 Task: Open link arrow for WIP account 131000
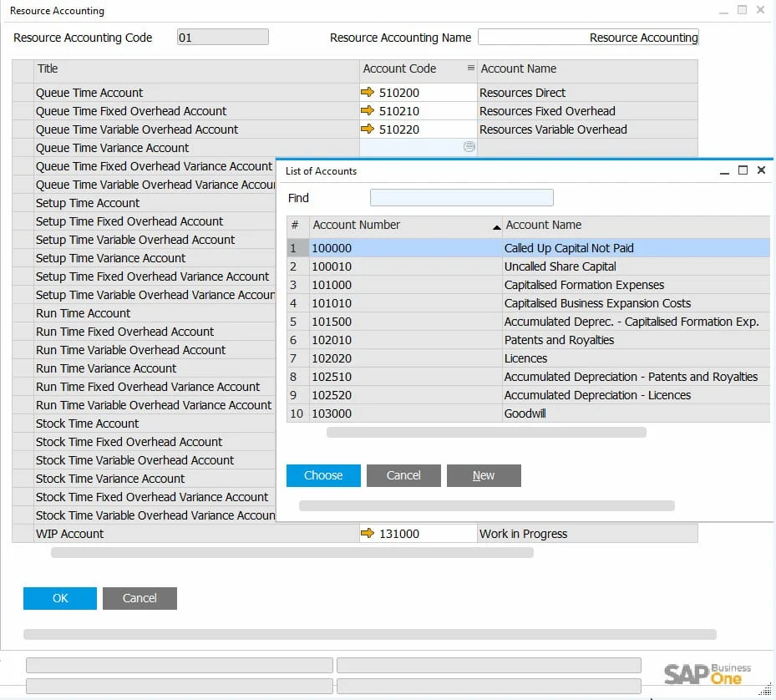(368, 533)
